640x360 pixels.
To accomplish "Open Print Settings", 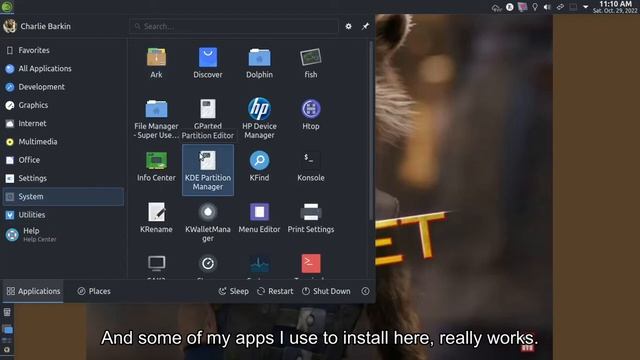I will pos(311,218).
